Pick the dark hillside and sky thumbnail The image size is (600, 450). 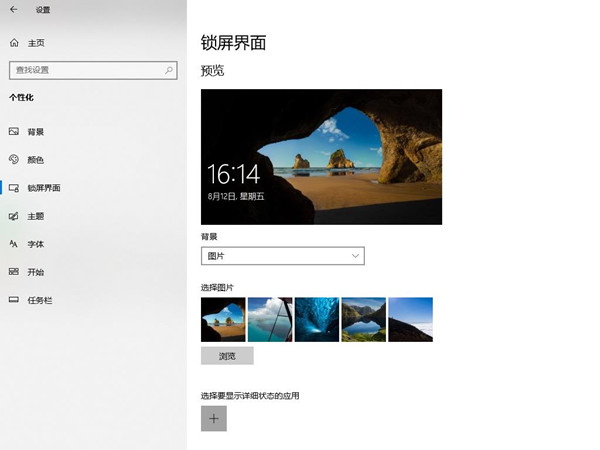point(410,320)
